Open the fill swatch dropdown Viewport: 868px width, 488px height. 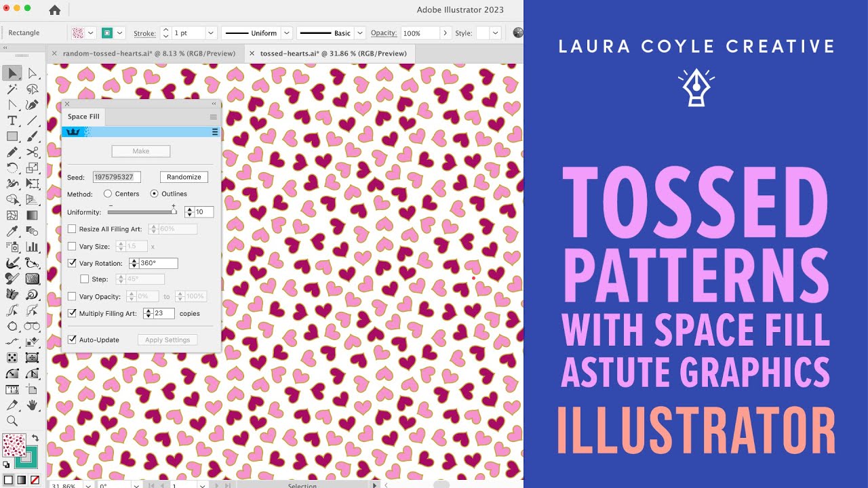coord(90,33)
